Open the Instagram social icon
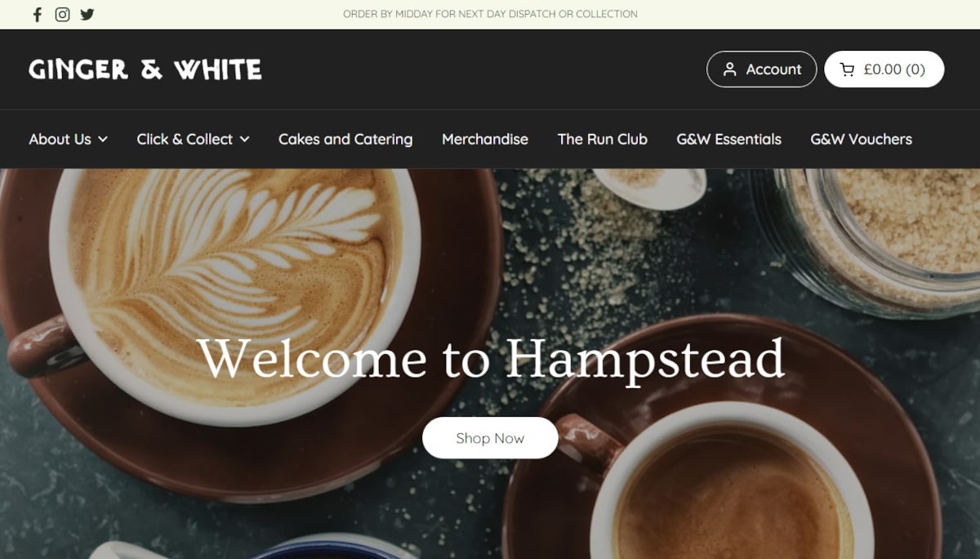Image resolution: width=980 pixels, height=559 pixels. pyautogui.click(x=62, y=14)
